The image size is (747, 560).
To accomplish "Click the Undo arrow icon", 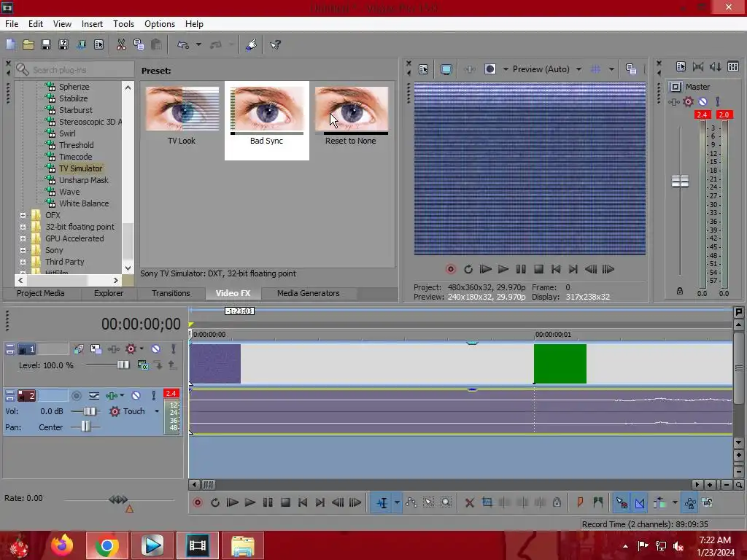I will click(x=183, y=44).
